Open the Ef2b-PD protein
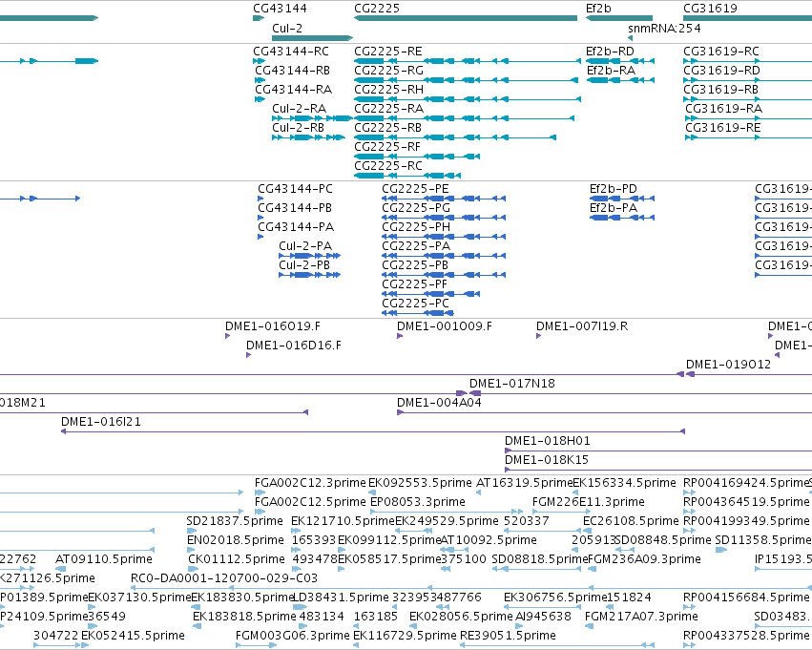 (614, 189)
